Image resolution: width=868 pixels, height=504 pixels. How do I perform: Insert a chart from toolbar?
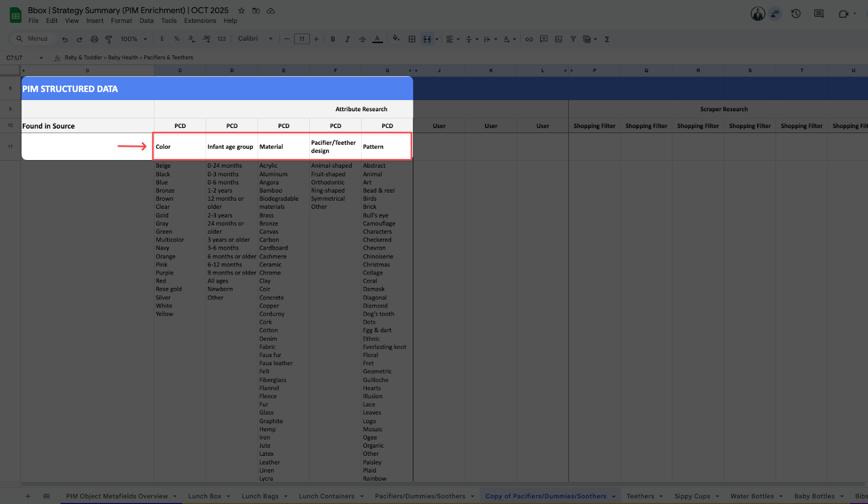pyautogui.click(x=558, y=39)
